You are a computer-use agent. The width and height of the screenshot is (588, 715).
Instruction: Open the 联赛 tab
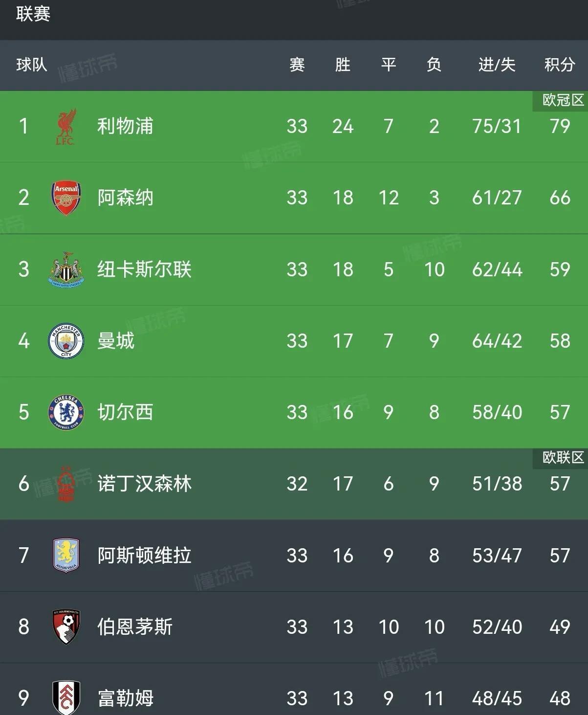33,14
